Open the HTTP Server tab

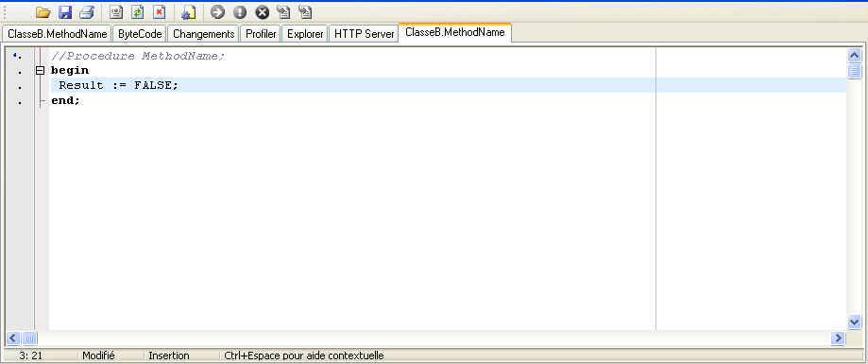pos(364,34)
